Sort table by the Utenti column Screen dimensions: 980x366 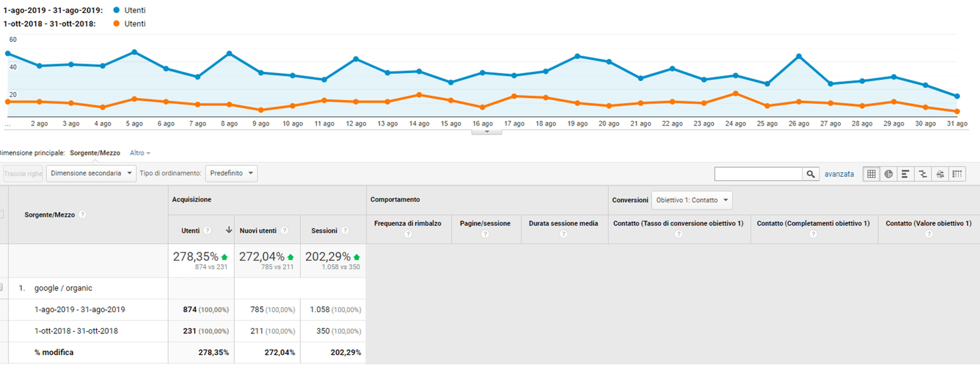[x=190, y=231]
